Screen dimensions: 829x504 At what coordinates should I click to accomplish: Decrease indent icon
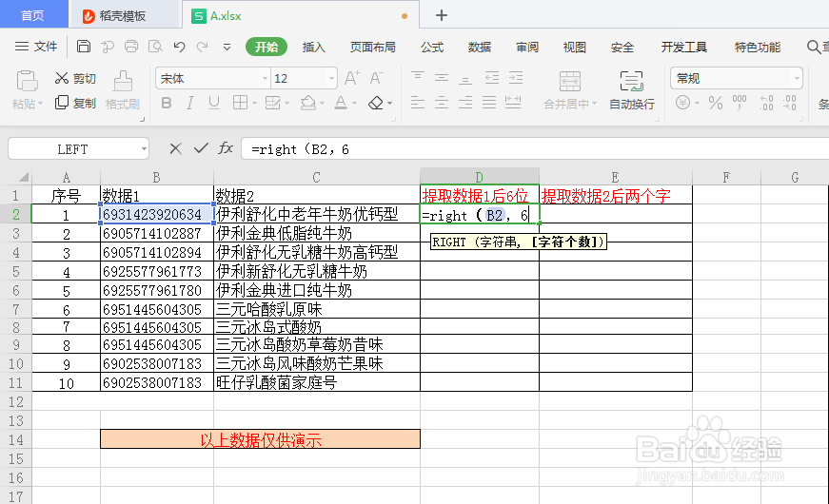(492, 78)
